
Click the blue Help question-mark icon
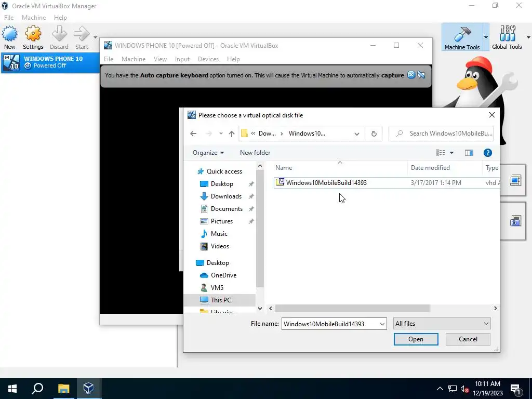(x=487, y=153)
